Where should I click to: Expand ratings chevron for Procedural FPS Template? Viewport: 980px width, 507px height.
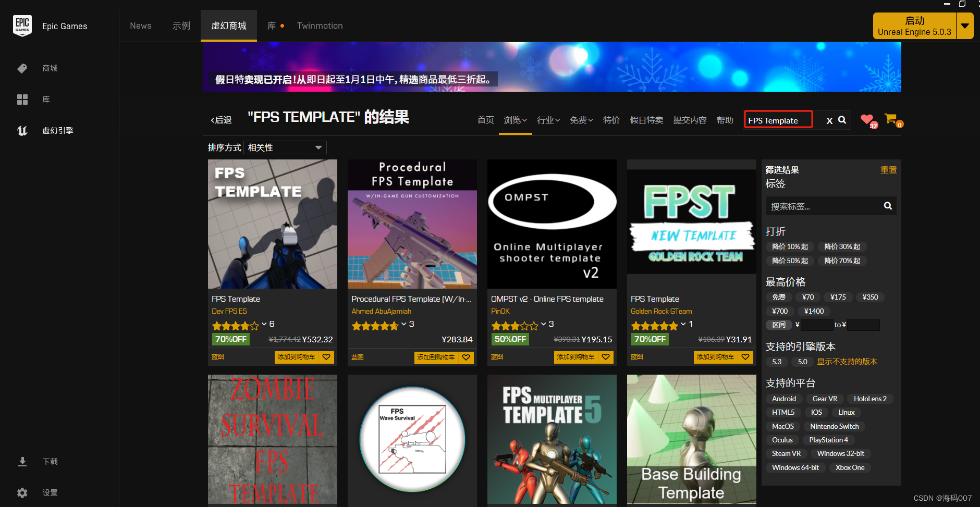pos(404,324)
